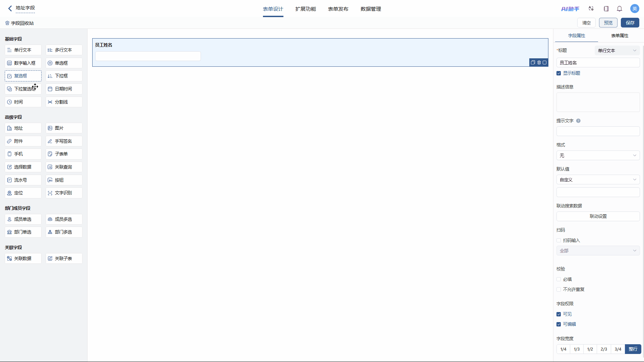This screenshot has height=362, width=644.
Task: Open the 默认值 dropdown showing 自定义
Action: (598, 180)
